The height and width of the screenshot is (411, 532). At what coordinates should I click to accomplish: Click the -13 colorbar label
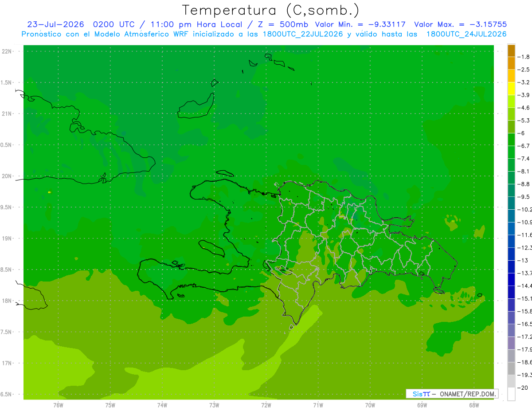click(523, 260)
